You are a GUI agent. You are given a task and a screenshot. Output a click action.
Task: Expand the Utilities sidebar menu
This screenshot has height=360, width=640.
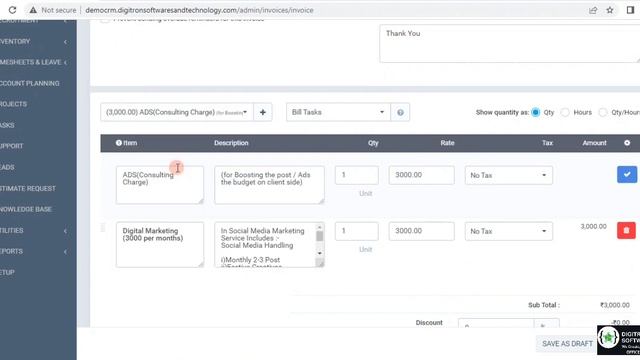[x=33, y=230]
